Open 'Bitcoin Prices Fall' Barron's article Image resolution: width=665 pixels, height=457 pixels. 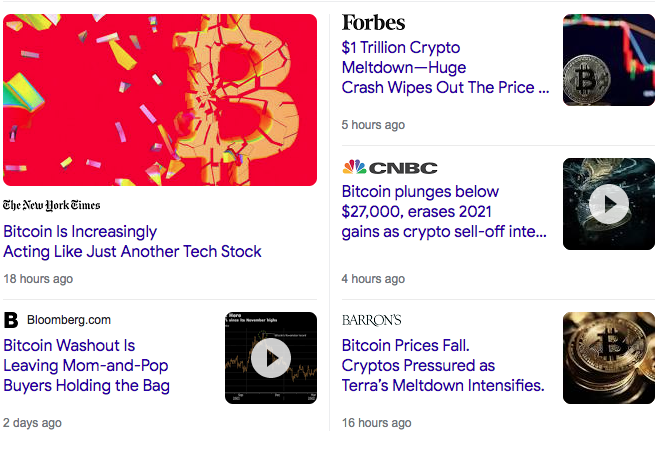[x=442, y=365]
